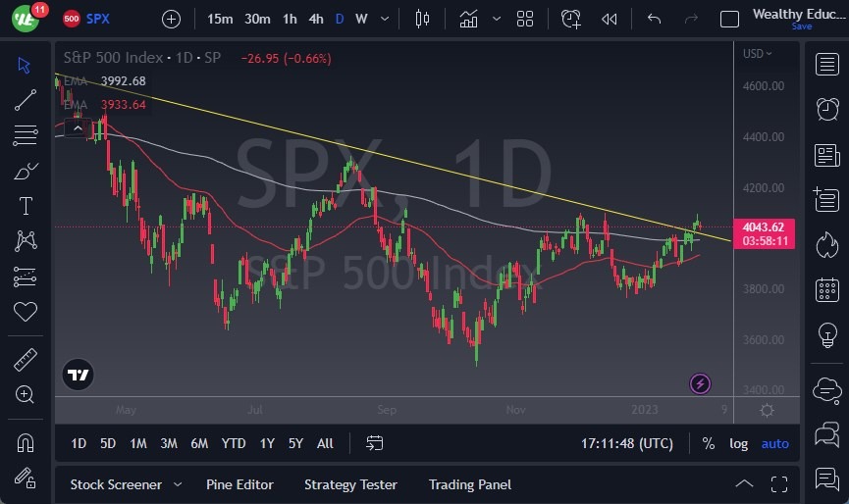Open the candlestick chart style selector
Image resolution: width=849 pixels, height=504 pixels.
(x=423, y=19)
